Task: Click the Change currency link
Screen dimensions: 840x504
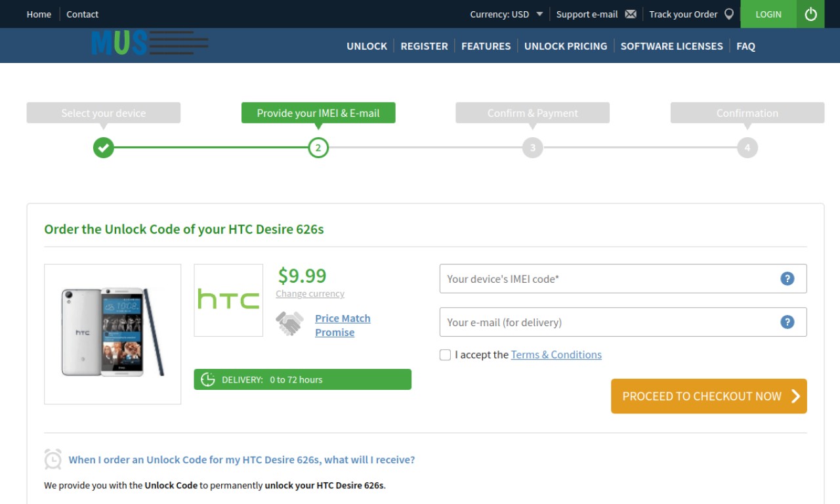Action: click(310, 294)
